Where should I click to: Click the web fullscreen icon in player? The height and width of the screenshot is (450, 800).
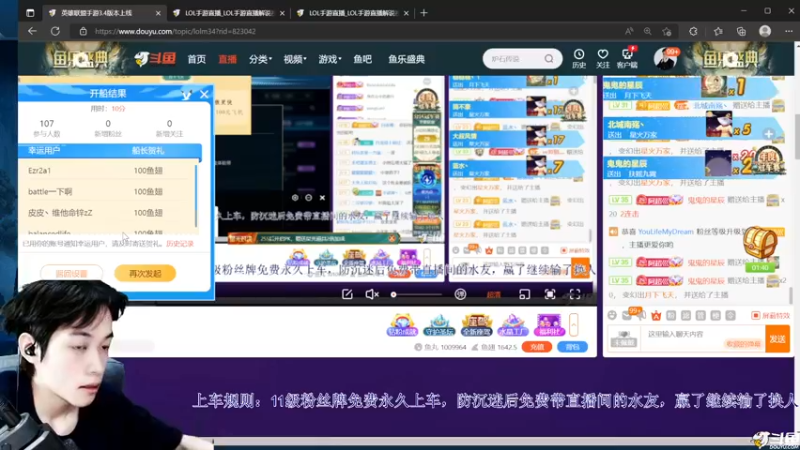tap(549, 294)
